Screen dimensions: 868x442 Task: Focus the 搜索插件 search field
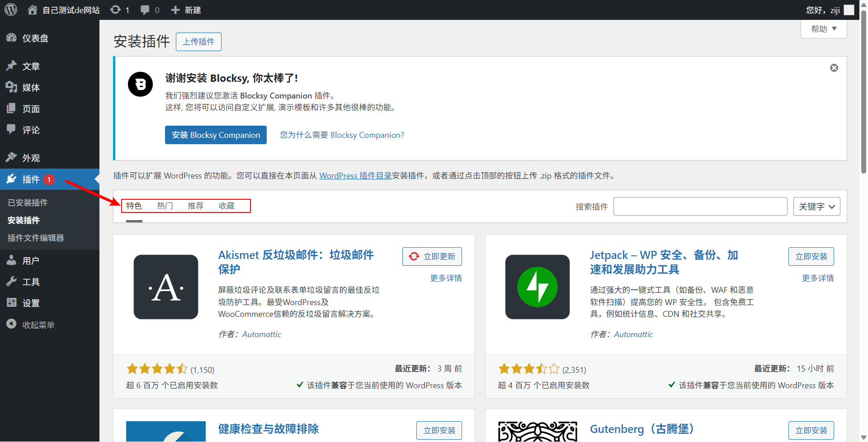[700, 207]
